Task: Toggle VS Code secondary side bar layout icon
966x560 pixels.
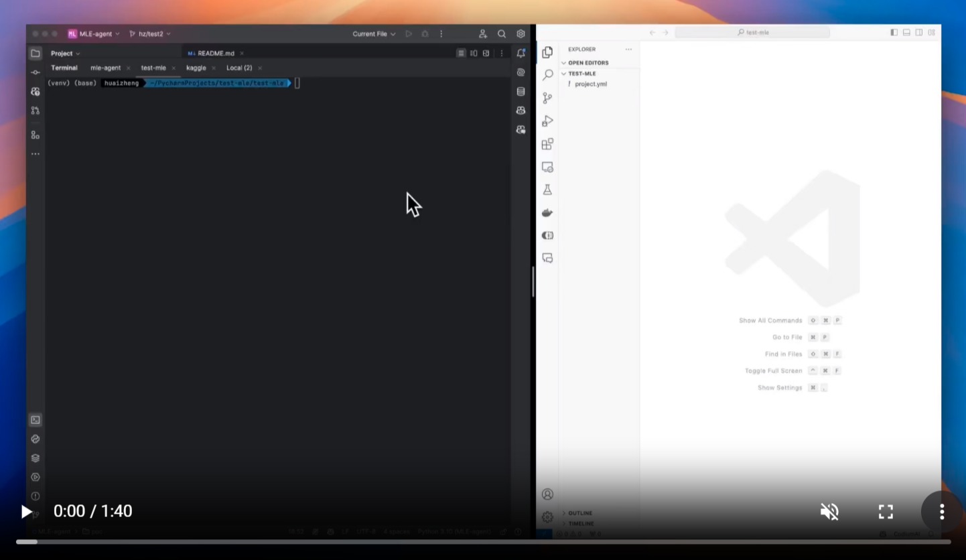Action: (x=919, y=32)
